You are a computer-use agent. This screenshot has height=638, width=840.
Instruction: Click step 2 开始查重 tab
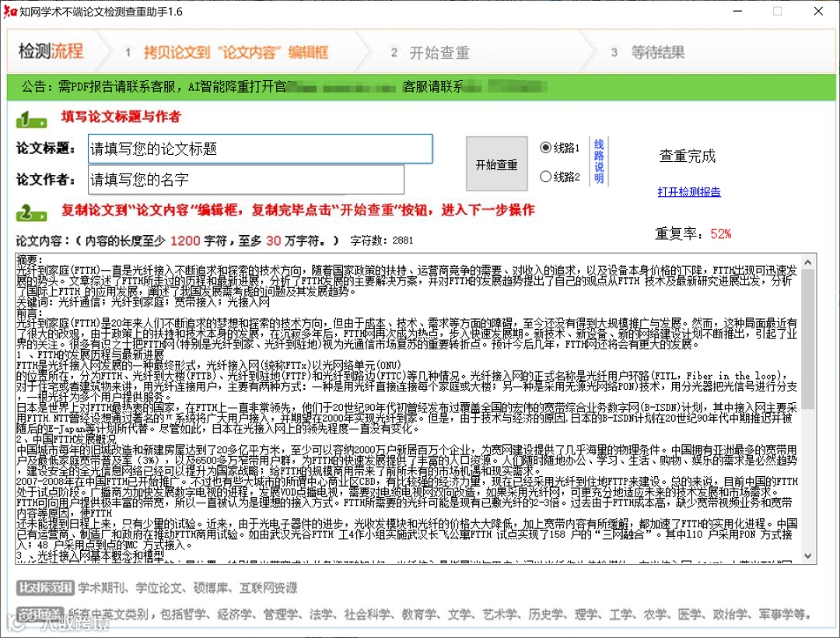pos(432,52)
